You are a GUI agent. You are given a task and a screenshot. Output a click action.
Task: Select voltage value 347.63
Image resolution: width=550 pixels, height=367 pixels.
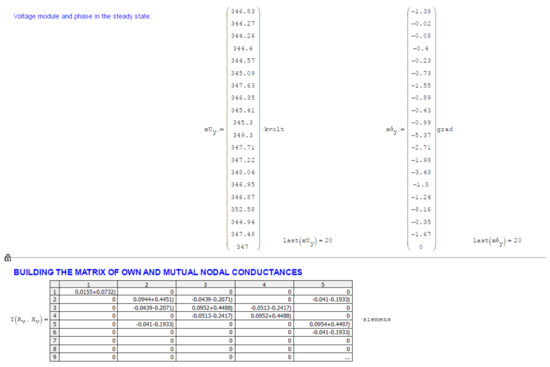(243, 86)
